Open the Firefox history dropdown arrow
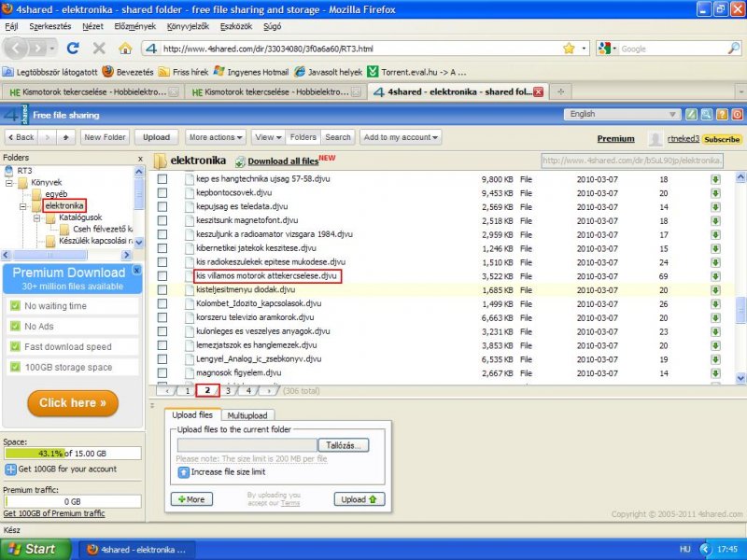The height and width of the screenshot is (560, 747). click(51, 49)
